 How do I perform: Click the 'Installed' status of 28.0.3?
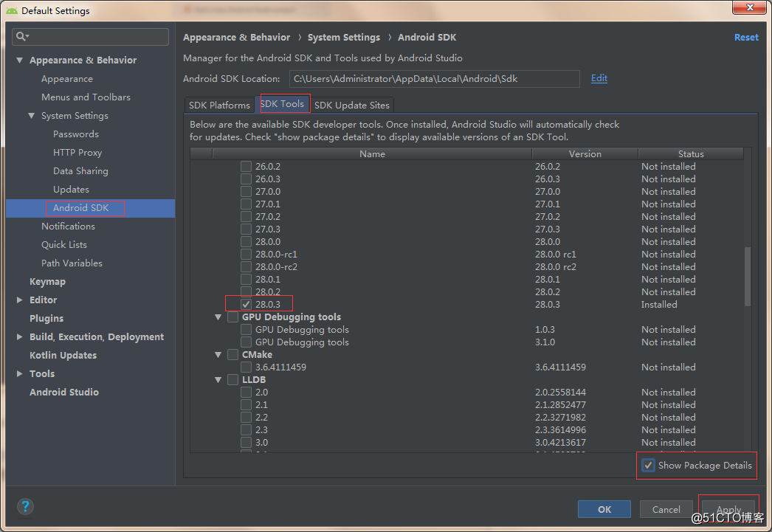[x=659, y=304]
